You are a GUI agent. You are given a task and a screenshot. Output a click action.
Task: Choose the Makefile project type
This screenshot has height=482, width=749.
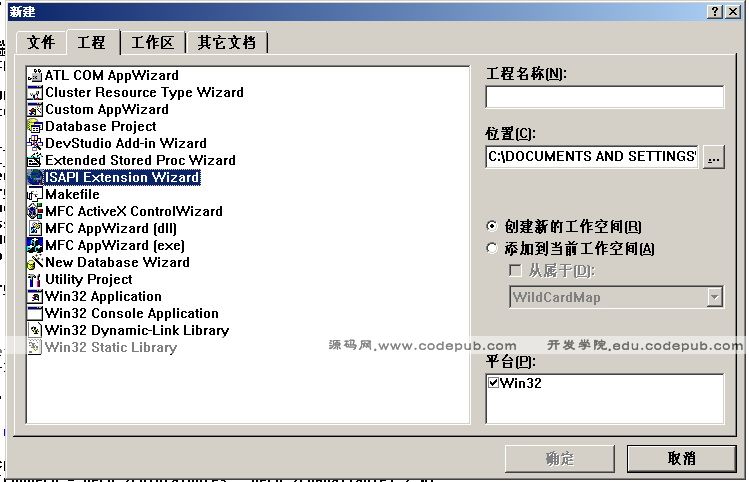click(x=72, y=194)
